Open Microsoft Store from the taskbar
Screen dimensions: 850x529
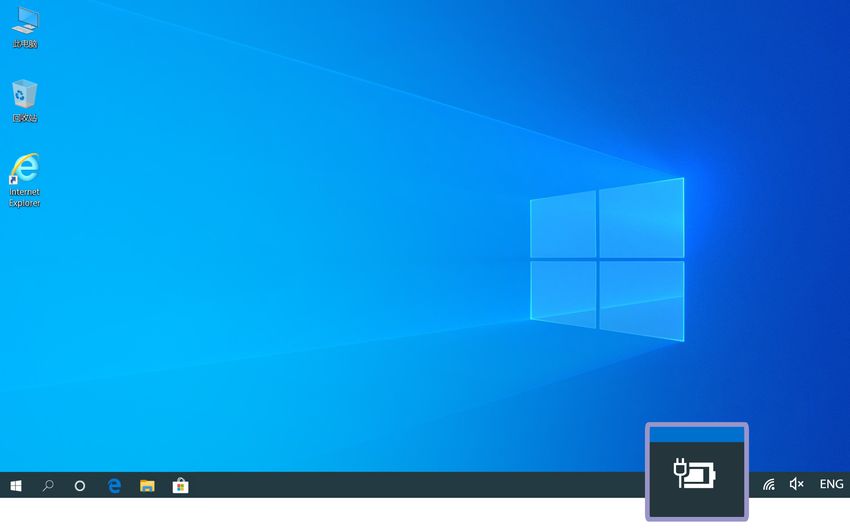click(180, 485)
